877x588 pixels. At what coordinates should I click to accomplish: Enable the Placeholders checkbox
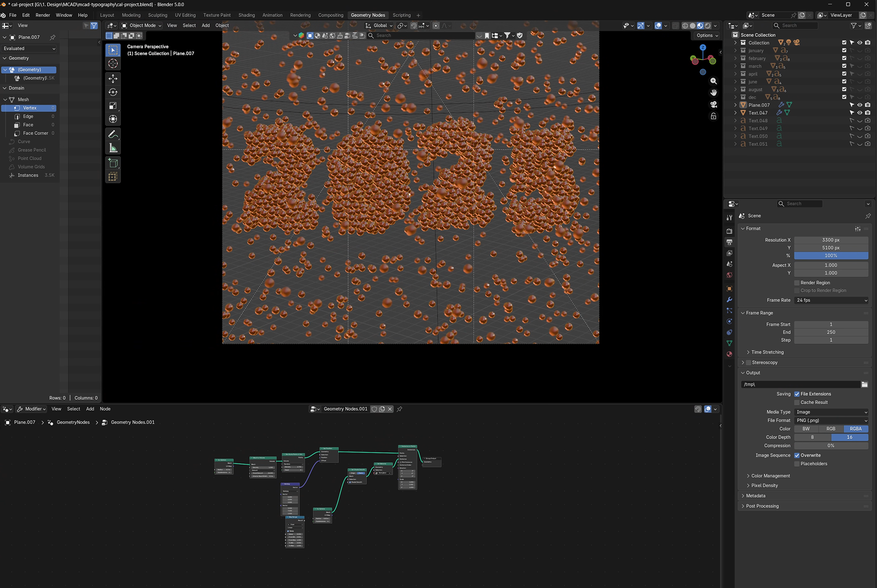[x=797, y=464]
